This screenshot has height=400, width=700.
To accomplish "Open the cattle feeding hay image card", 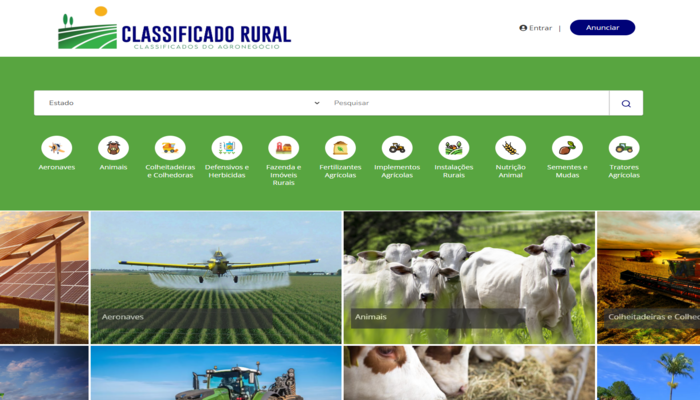I will pos(469,373).
